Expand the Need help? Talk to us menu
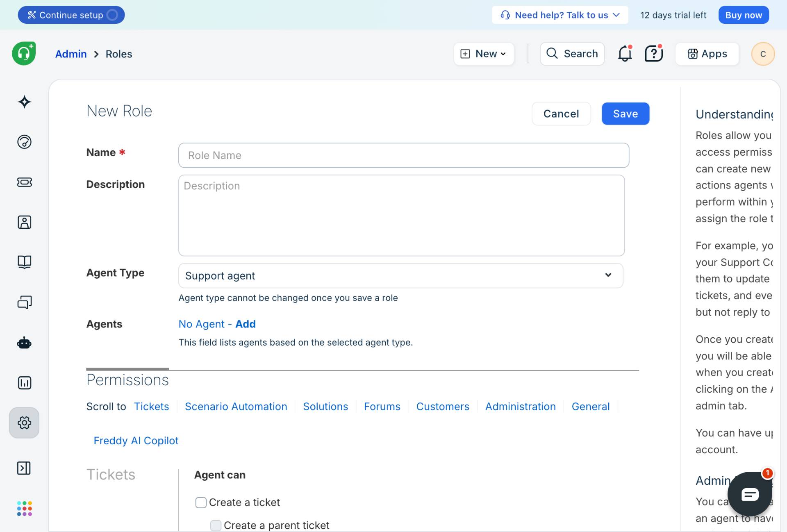 point(560,15)
